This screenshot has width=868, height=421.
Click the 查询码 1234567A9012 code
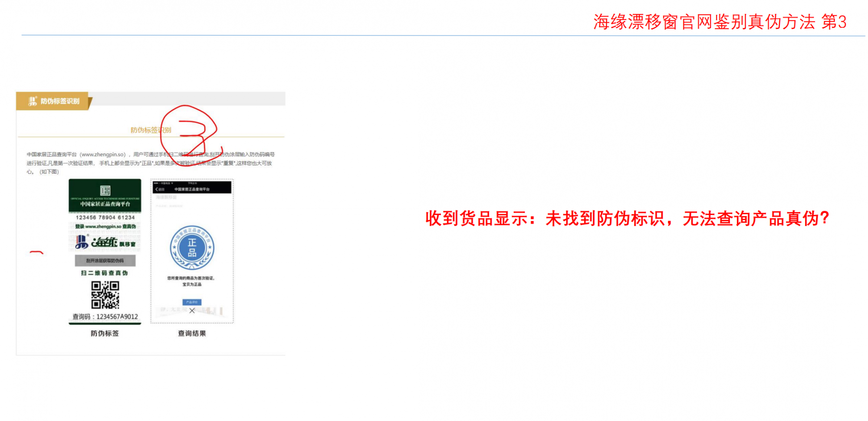[105, 317]
